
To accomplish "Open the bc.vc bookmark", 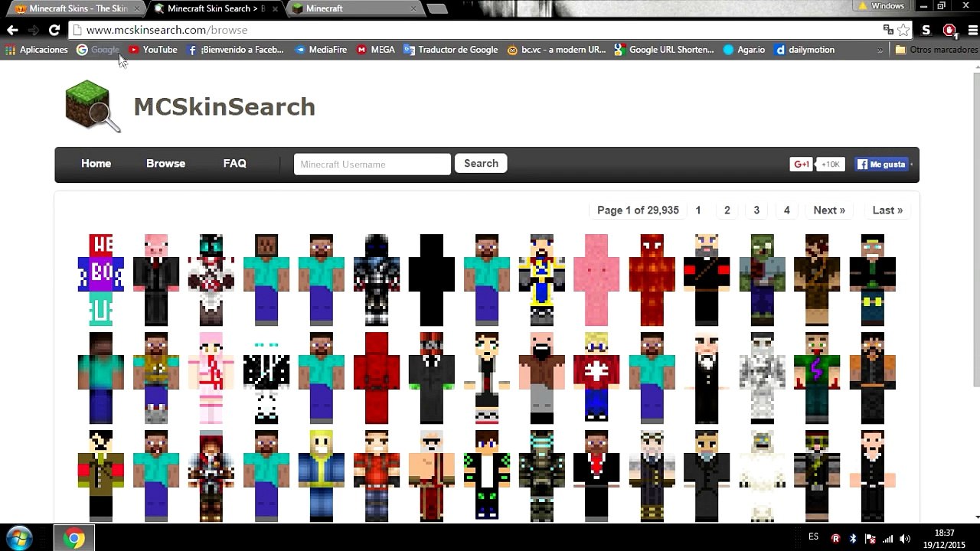I will coord(557,50).
